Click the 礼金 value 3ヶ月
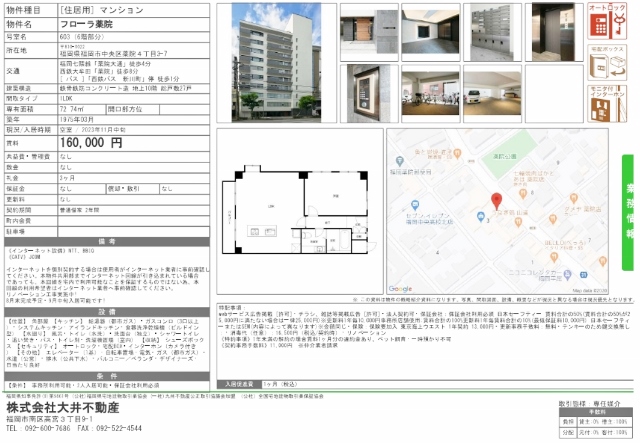The height and width of the screenshot is (443, 640). coord(67,178)
